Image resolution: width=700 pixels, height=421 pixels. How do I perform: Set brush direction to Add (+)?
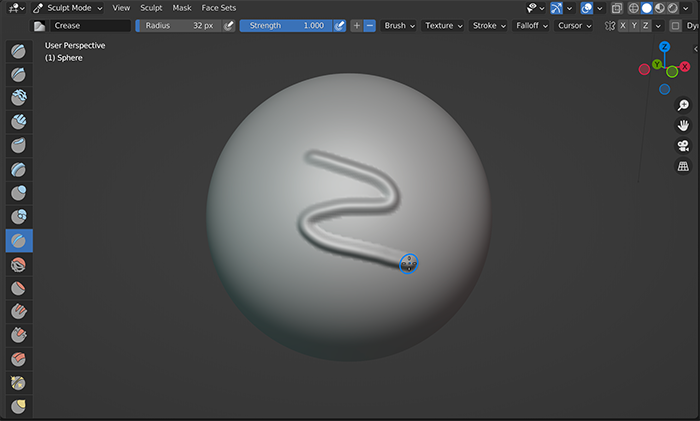click(x=357, y=25)
